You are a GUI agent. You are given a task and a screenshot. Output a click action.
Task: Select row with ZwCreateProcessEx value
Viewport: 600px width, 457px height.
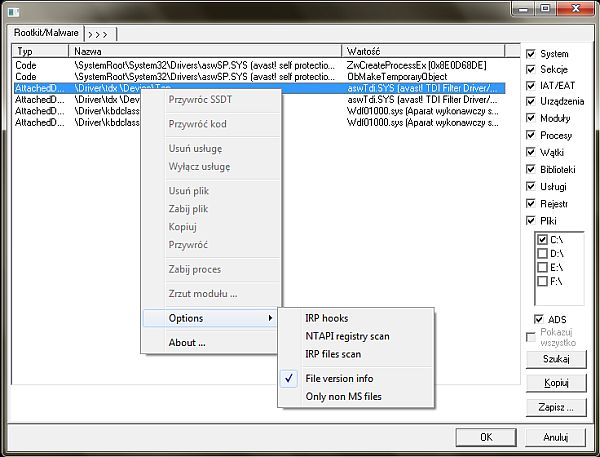259,65
